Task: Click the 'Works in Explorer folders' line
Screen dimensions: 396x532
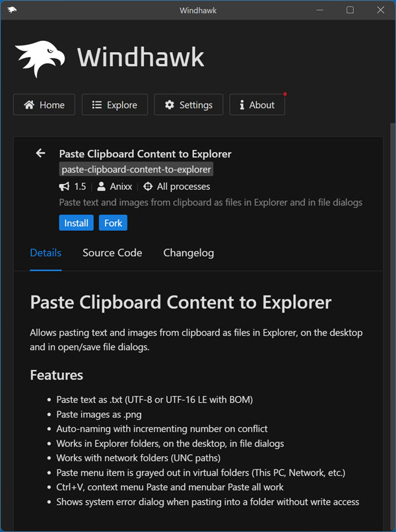Action: click(x=170, y=444)
